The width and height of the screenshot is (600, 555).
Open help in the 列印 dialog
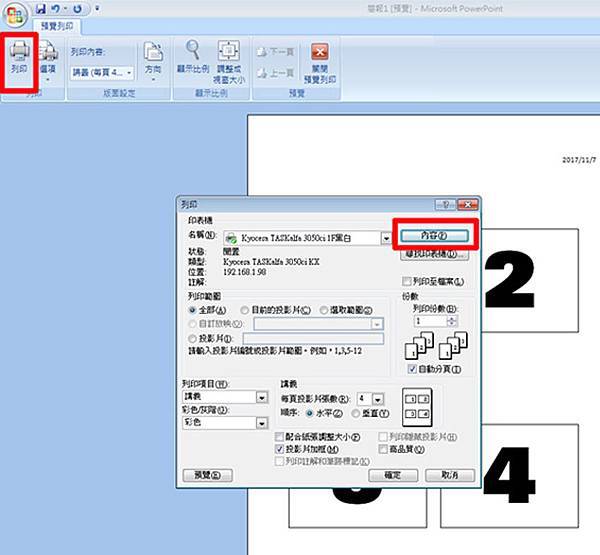click(x=445, y=204)
